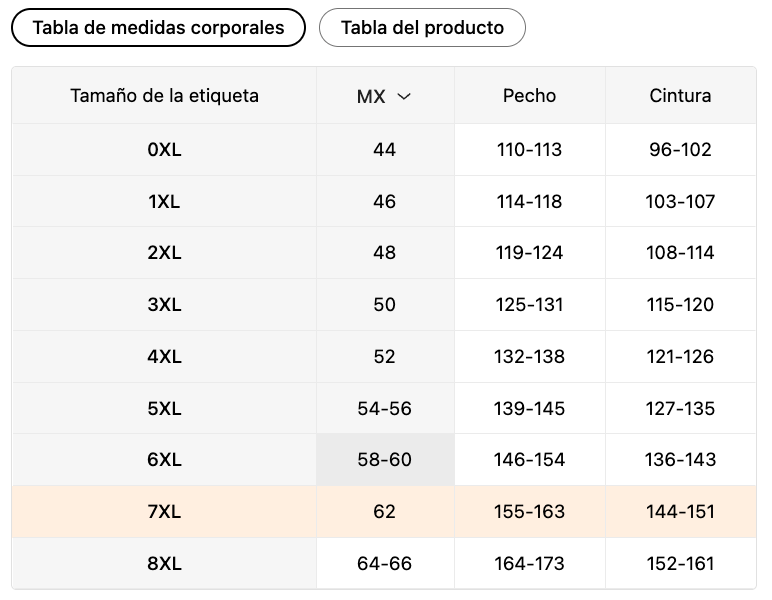Switch to Tabla de medidas corporales tab
Viewport: 772px width, 600px height.
(159, 28)
